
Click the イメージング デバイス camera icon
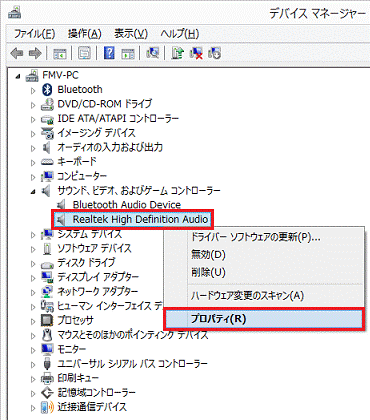(x=47, y=133)
